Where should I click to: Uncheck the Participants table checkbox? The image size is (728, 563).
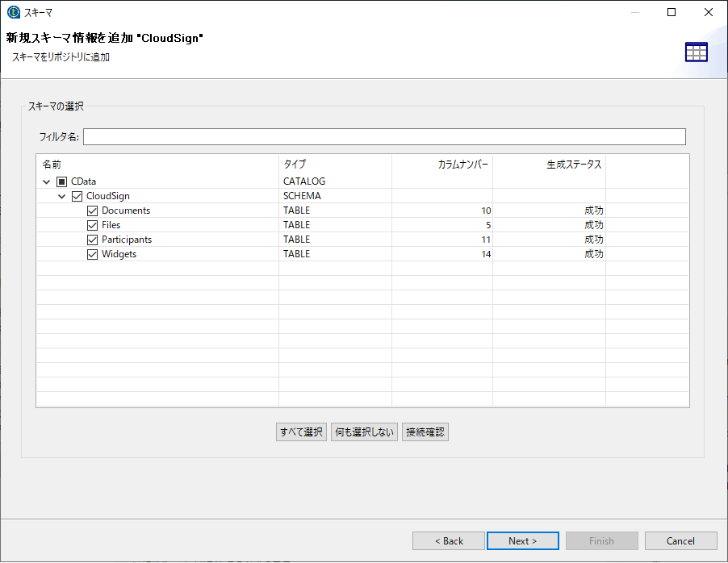click(92, 240)
